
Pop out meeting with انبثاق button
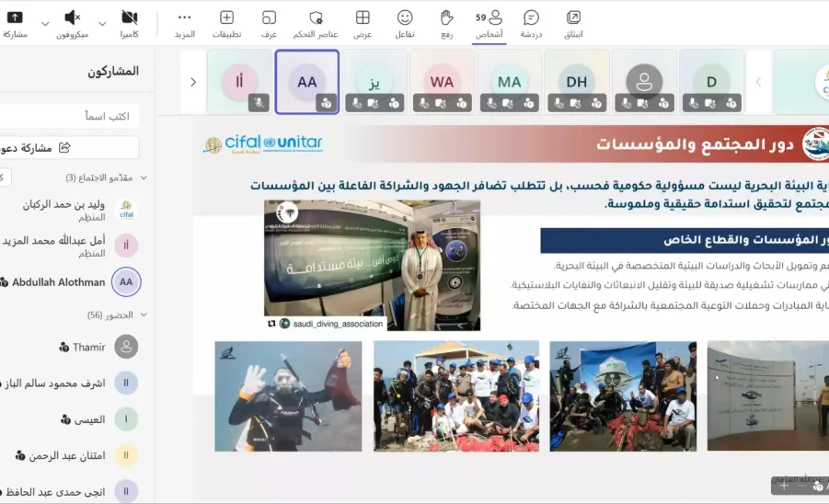tap(573, 24)
